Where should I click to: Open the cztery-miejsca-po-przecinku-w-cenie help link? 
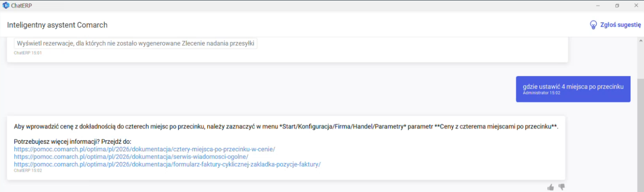145,149
